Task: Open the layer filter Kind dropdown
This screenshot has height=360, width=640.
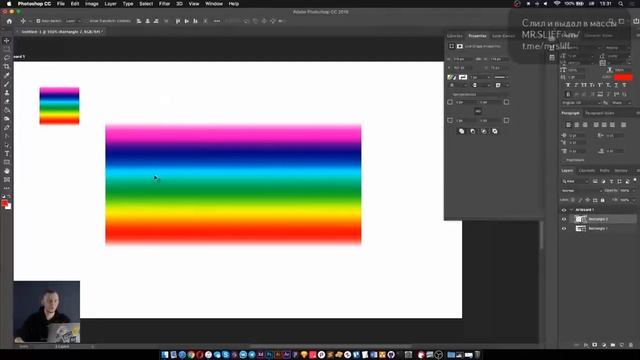Action: (575, 181)
